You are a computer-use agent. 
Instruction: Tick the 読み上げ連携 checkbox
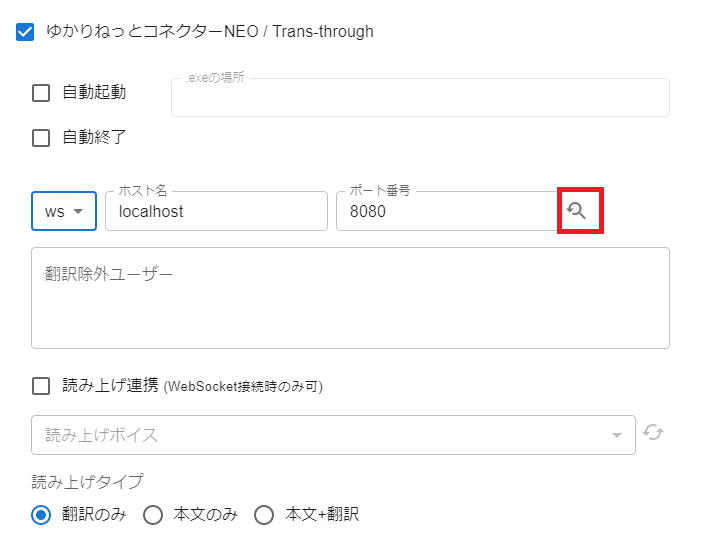coord(41,386)
